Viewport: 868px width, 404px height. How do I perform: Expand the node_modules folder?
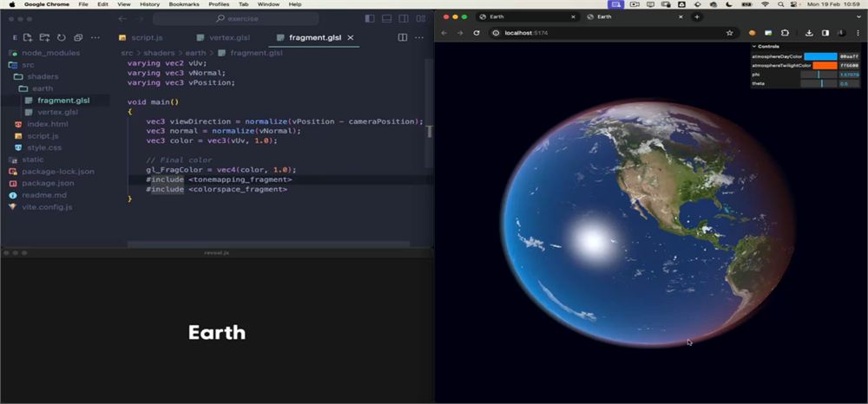click(x=51, y=53)
